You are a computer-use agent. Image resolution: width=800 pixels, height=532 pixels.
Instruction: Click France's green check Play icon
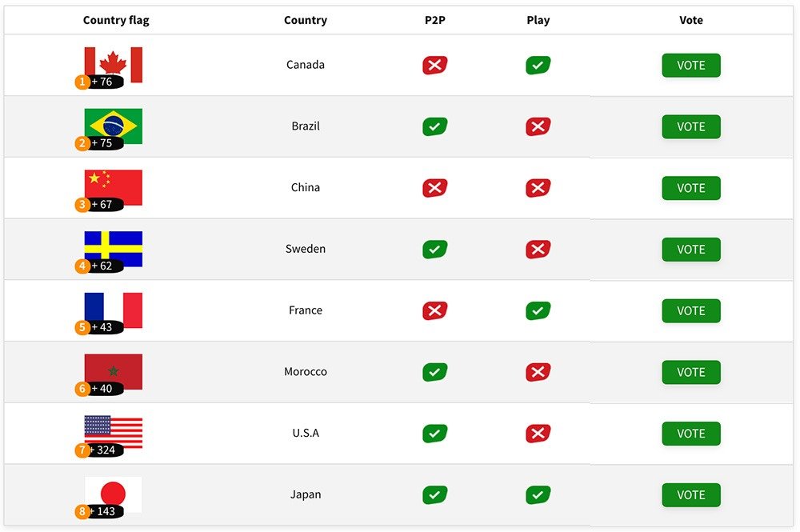point(538,310)
